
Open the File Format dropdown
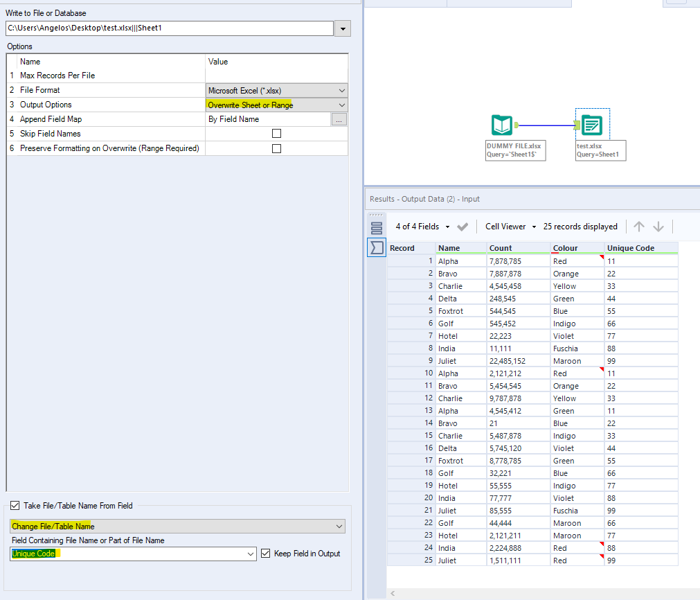tap(342, 90)
